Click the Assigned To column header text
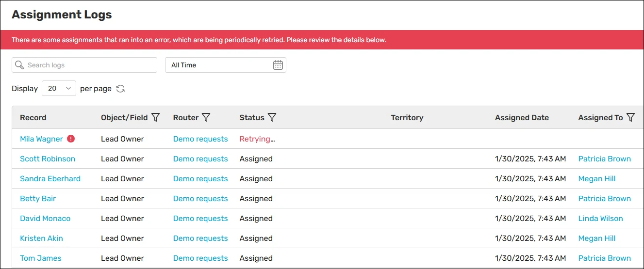Screen dimensions: 644x269 point(600,117)
